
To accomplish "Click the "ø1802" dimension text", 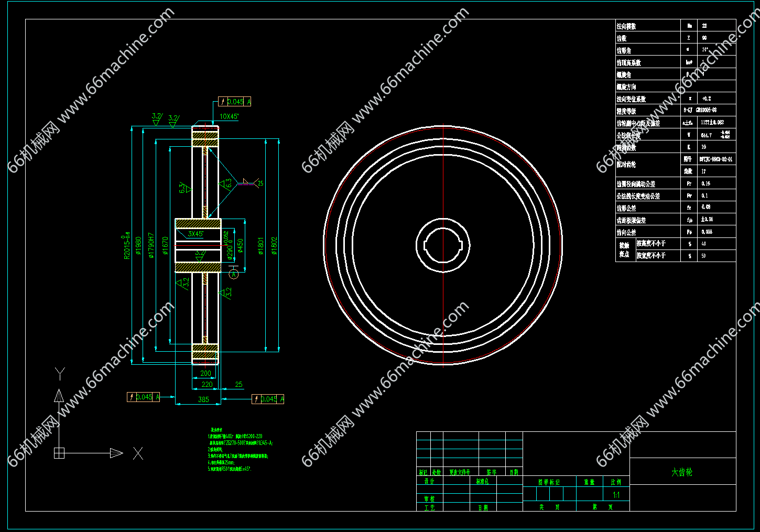I will tap(274, 246).
